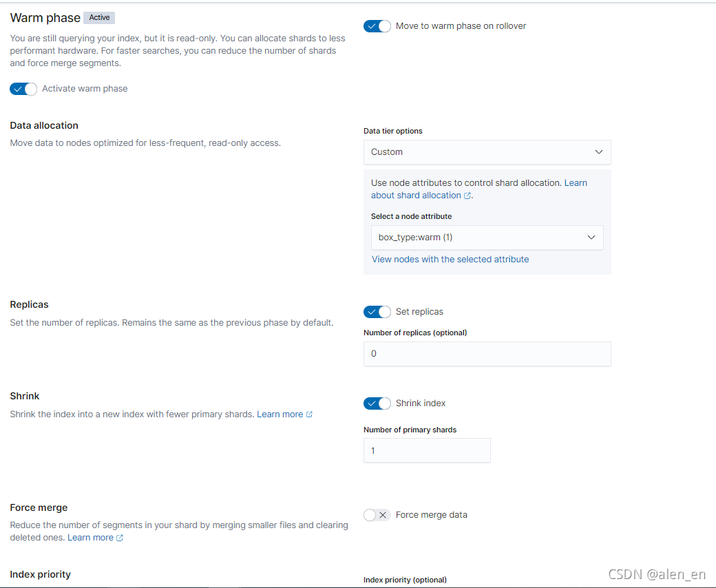Click external link icon beside Shrink Learn more
This screenshot has width=716, height=588.
point(309,414)
